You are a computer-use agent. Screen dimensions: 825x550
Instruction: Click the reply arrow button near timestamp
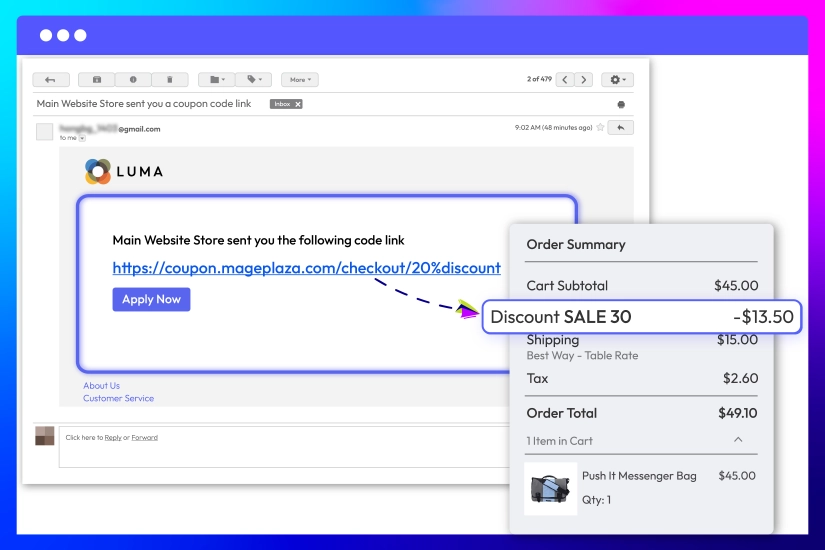click(620, 127)
